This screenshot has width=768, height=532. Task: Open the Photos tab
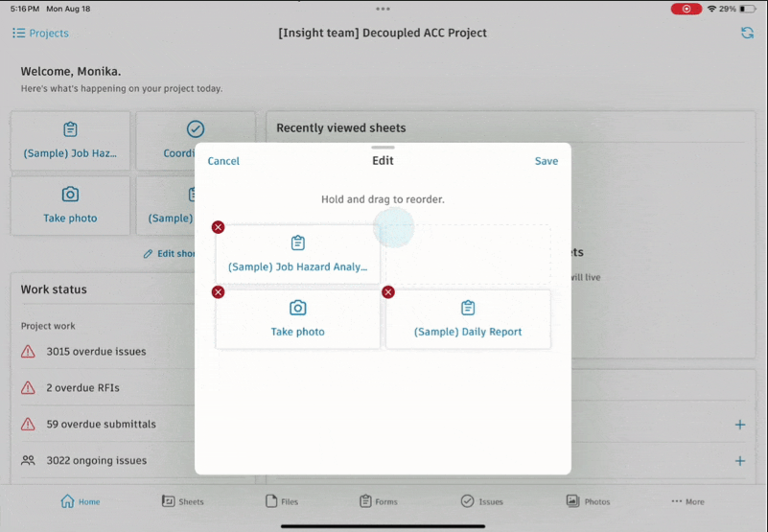[x=589, y=501]
